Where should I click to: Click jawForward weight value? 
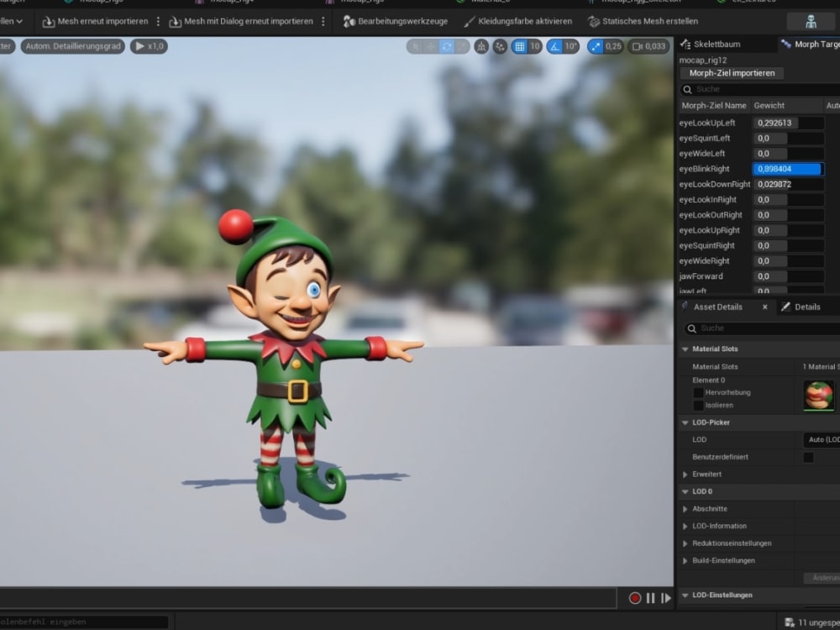789,276
